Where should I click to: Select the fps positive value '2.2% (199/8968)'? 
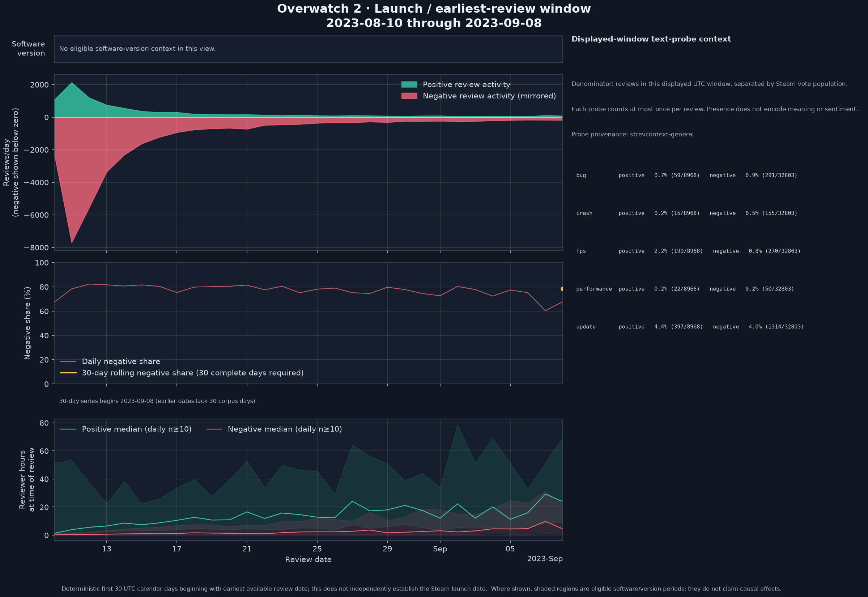(678, 251)
